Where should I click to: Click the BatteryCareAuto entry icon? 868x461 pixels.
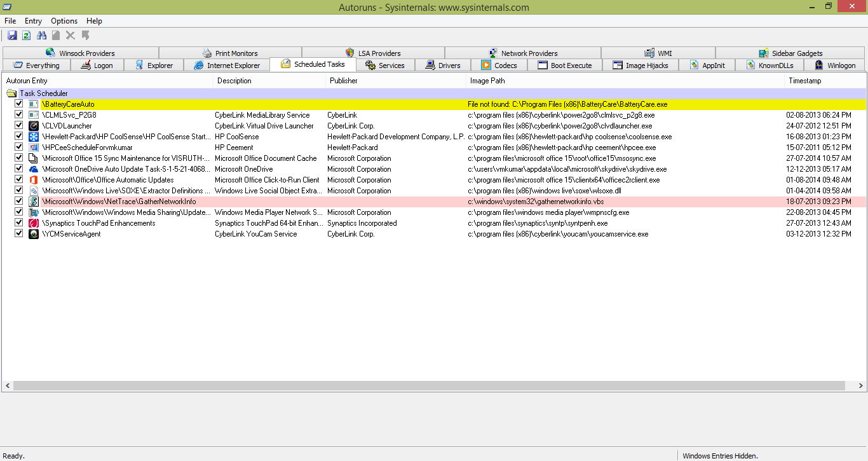[x=34, y=104]
